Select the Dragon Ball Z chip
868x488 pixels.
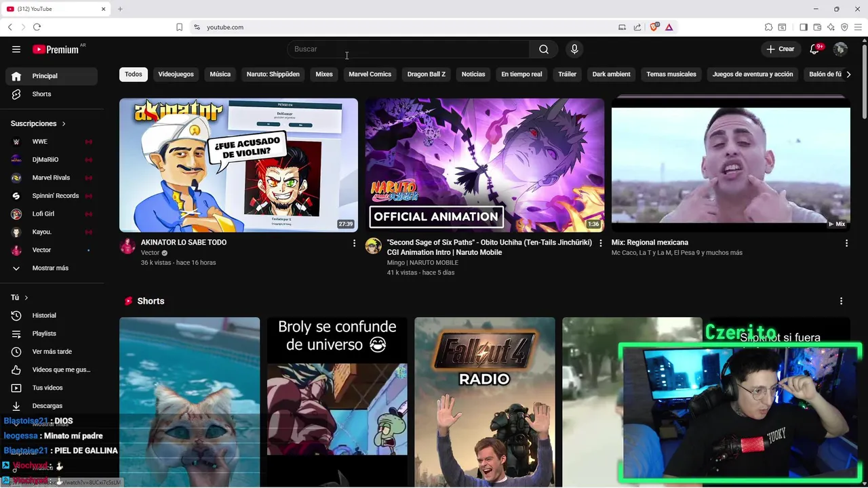(x=427, y=75)
